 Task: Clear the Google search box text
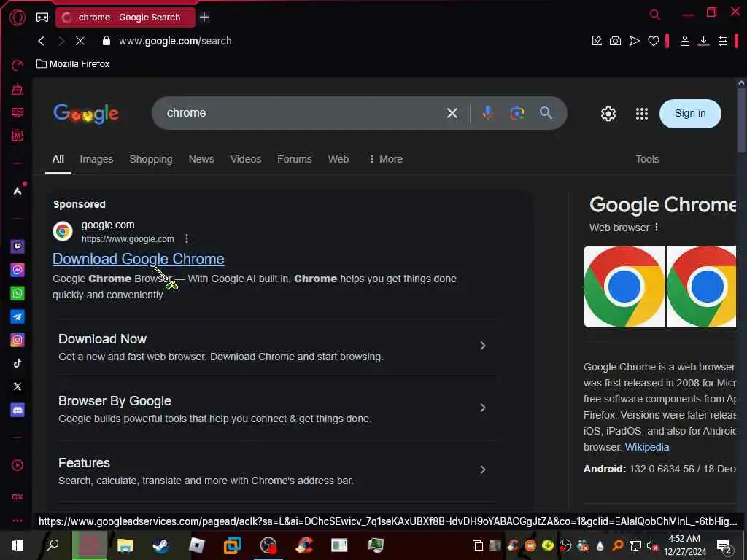coord(452,113)
